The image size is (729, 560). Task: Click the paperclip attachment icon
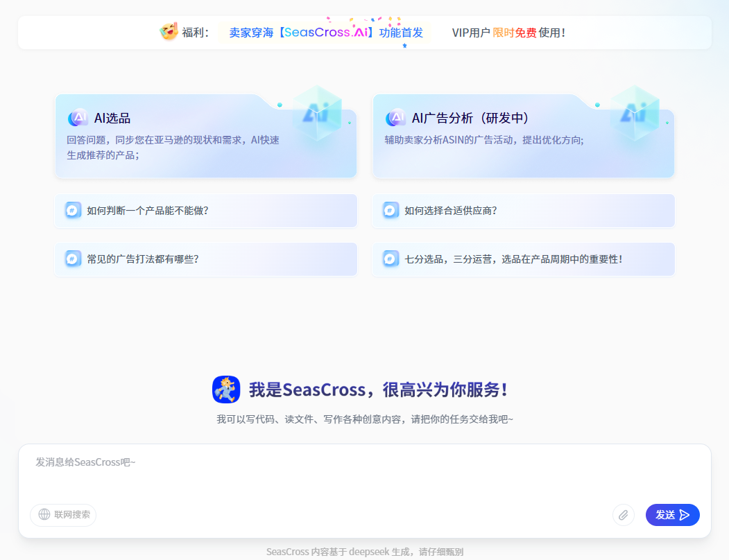623,515
